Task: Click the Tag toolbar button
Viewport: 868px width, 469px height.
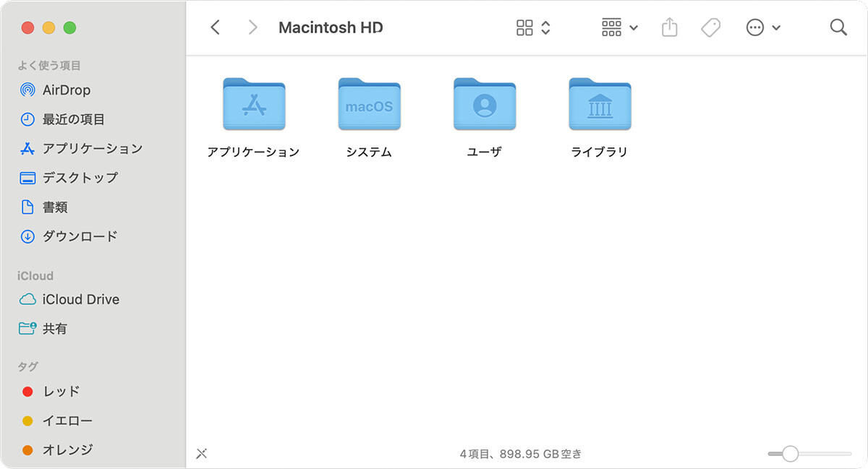Action: 711,27
